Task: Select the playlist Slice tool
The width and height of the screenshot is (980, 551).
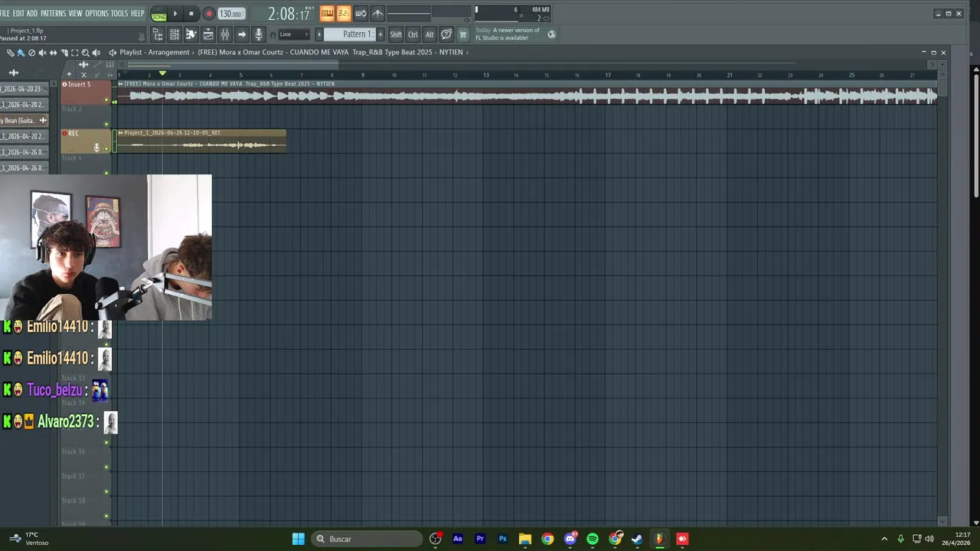Action: point(64,53)
